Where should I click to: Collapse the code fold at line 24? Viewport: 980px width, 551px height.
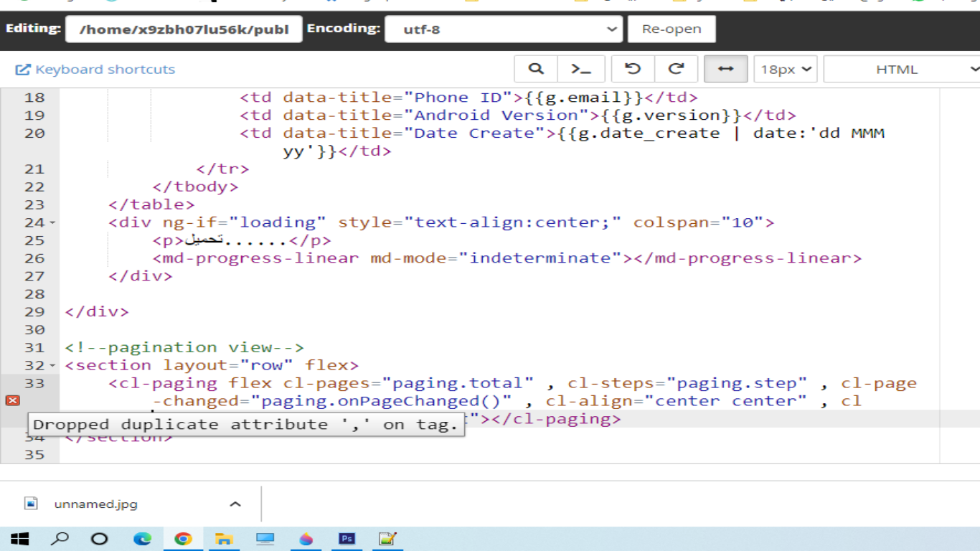52,223
